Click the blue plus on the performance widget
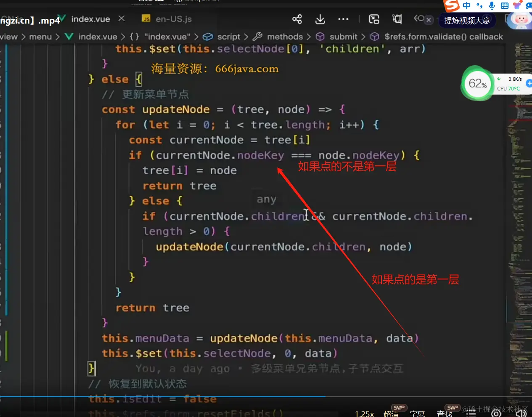This screenshot has height=417, width=532. point(529,83)
